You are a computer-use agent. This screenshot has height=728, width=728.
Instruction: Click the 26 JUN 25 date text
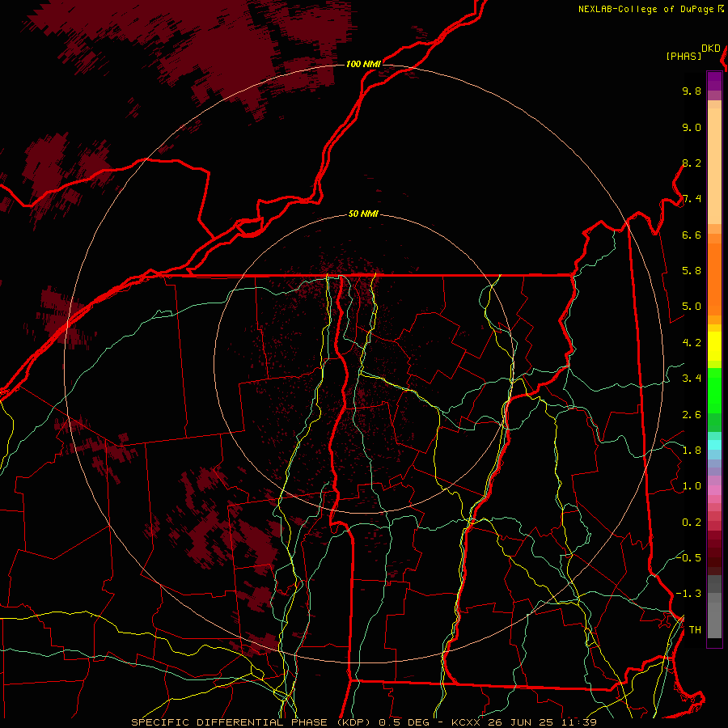click(x=521, y=722)
